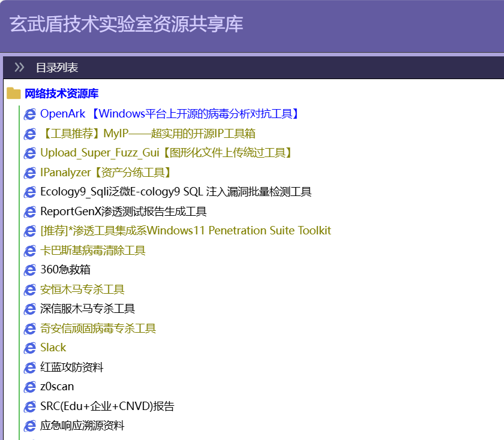
Task: Click the IE icon beside IPanalyzer
Action: [30, 173]
